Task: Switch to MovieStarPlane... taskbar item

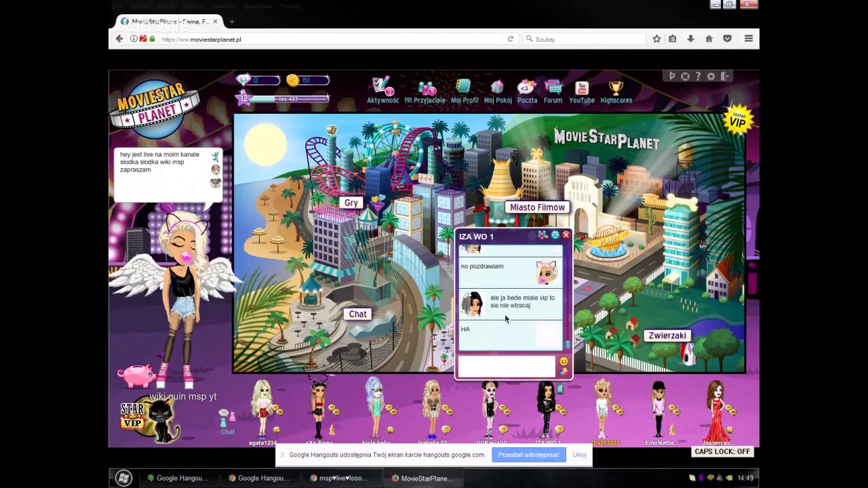Action: (x=424, y=478)
